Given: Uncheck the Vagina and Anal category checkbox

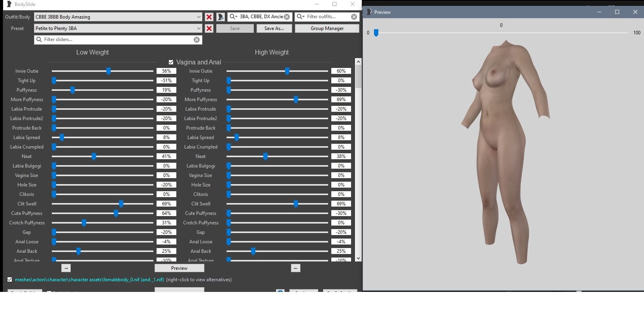Looking at the screenshot, I should pyautogui.click(x=171, y=62).
